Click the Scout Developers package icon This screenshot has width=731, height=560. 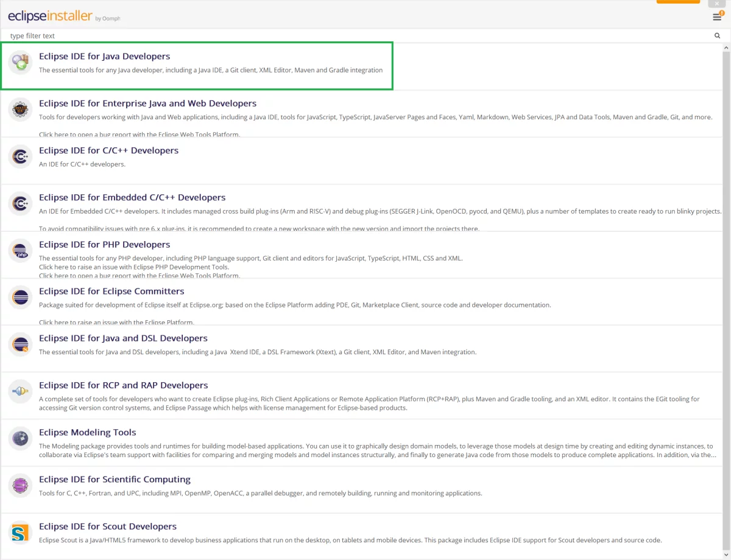[x=20, y=533]
